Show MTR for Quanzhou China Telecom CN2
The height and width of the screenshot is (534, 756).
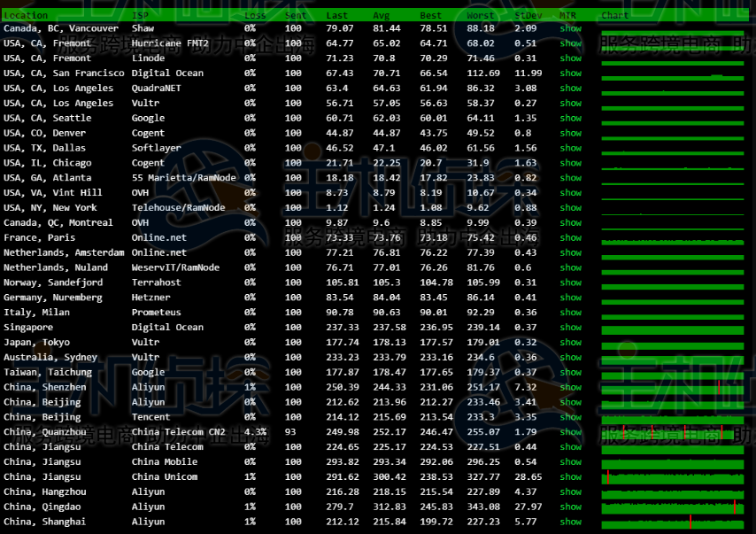[570, 432]
